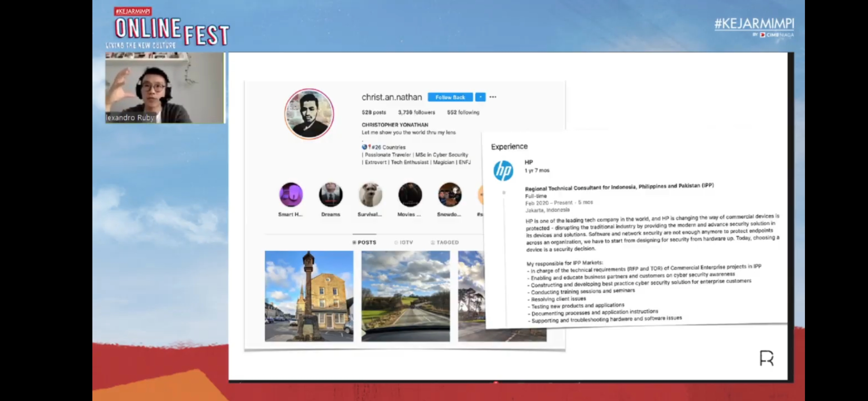Click the Jakarta, Indonesia location text
Screen dimensions: 868x401
click(x=547, y=210)
